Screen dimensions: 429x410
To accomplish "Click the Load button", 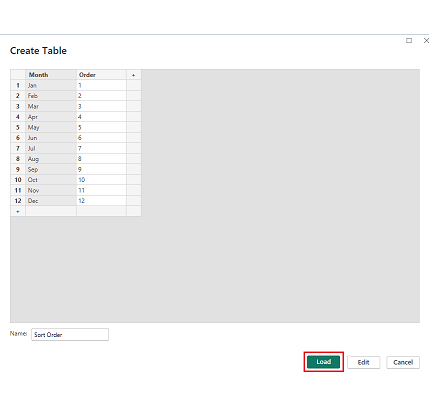I will [323, 362].
